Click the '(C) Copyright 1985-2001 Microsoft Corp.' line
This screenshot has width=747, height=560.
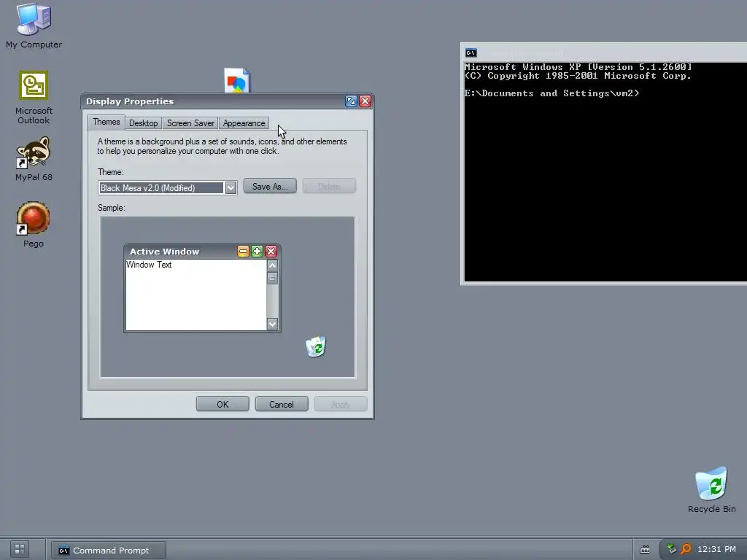[578, 76]
